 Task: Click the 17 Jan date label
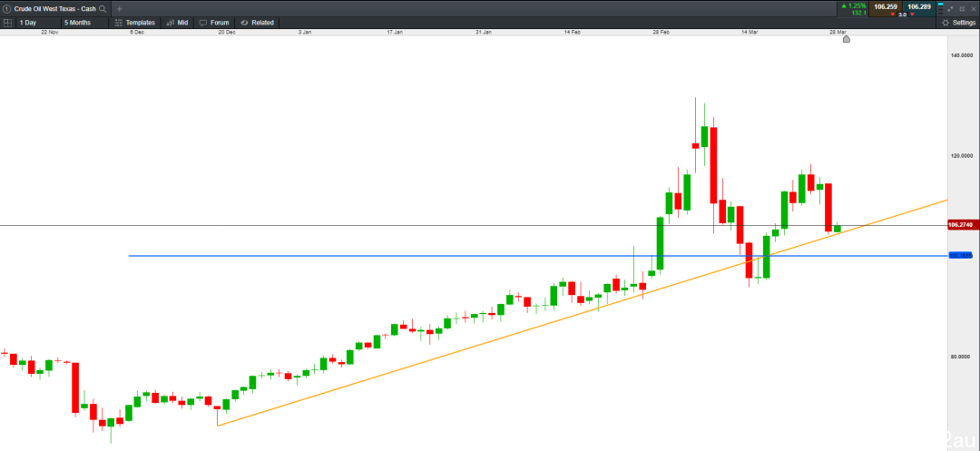[395, 32]
